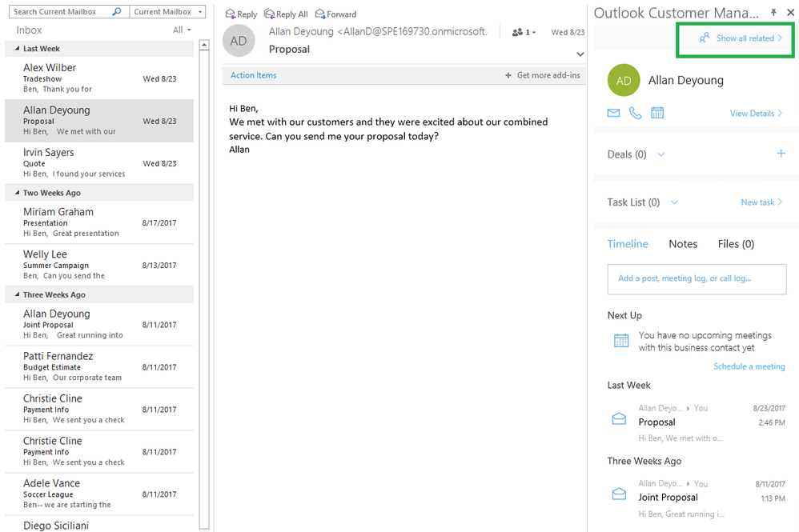Open Irvin Sayers' Quote email
The height and width of the screenshot is (532, 799).
(99, 163)
